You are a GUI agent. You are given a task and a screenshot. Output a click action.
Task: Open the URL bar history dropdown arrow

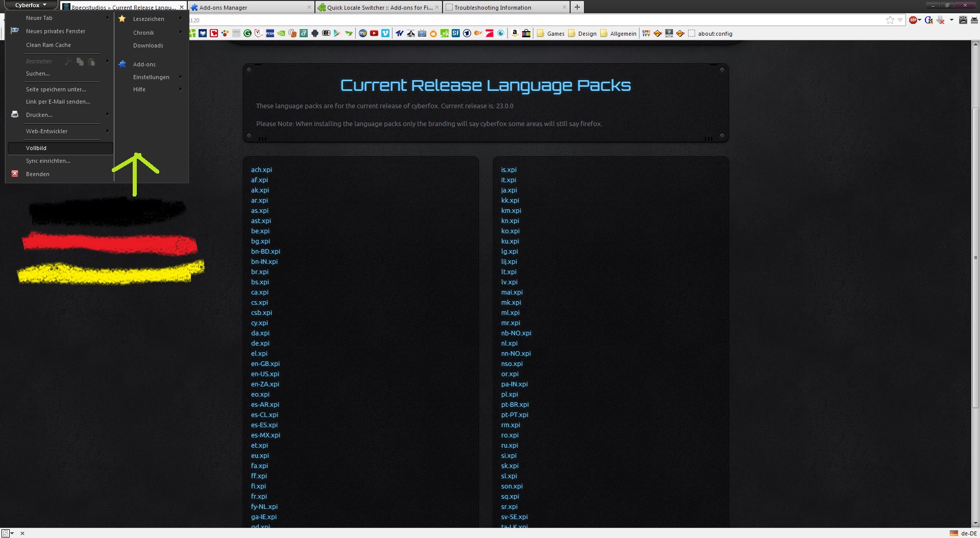point(900,20)
